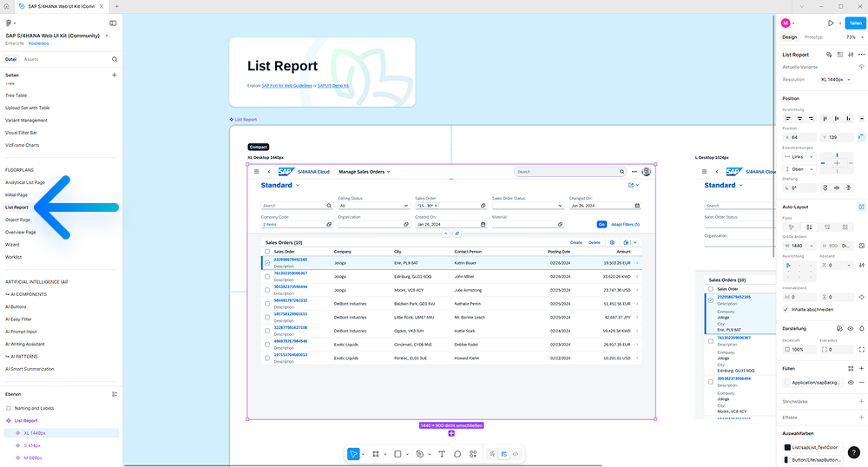Click the X position field showing 64
The height and width of the screenshot is (467, 868).
(799, 137)
